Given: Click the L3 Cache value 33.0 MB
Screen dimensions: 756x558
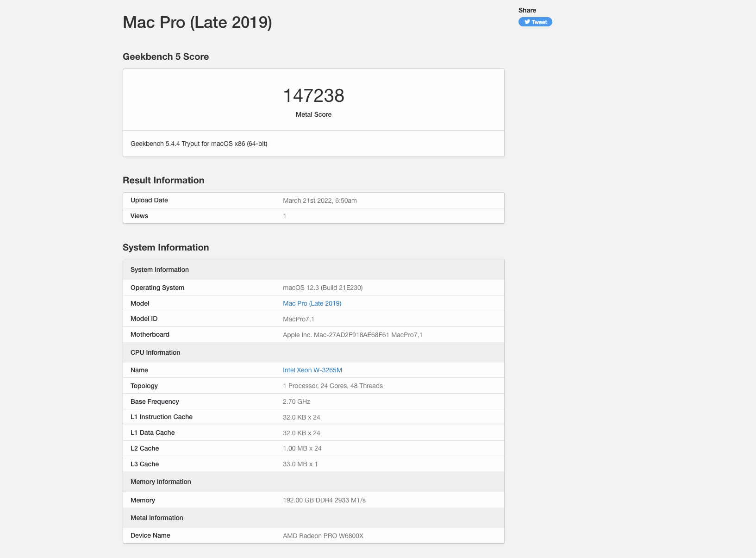Looking at the screenshot, I should coord(300,464).
